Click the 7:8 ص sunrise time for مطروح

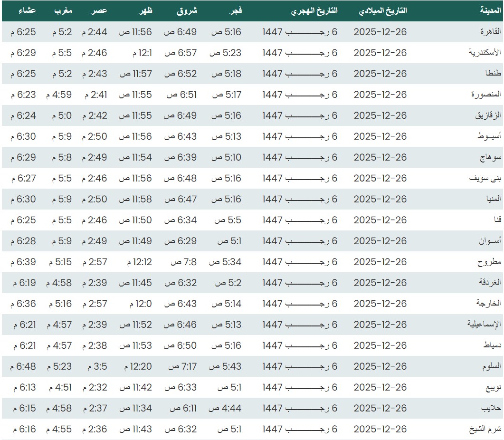[x=183, y=262]
